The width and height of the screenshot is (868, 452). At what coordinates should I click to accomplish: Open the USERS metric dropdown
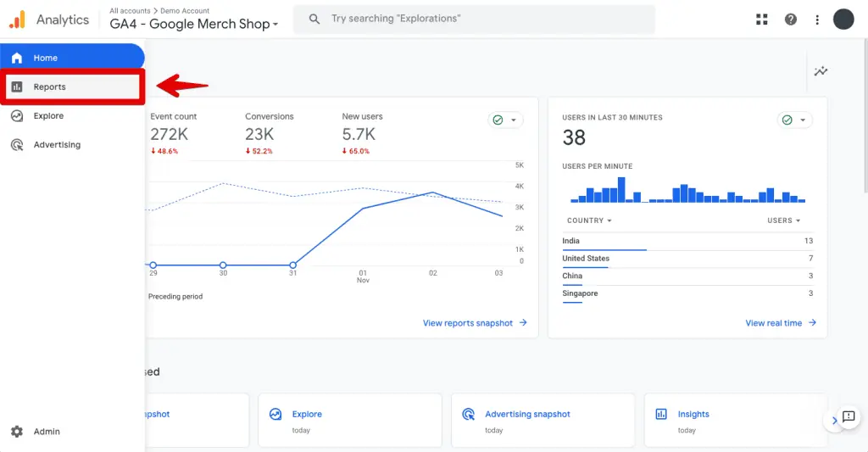(x=783, y=220)
